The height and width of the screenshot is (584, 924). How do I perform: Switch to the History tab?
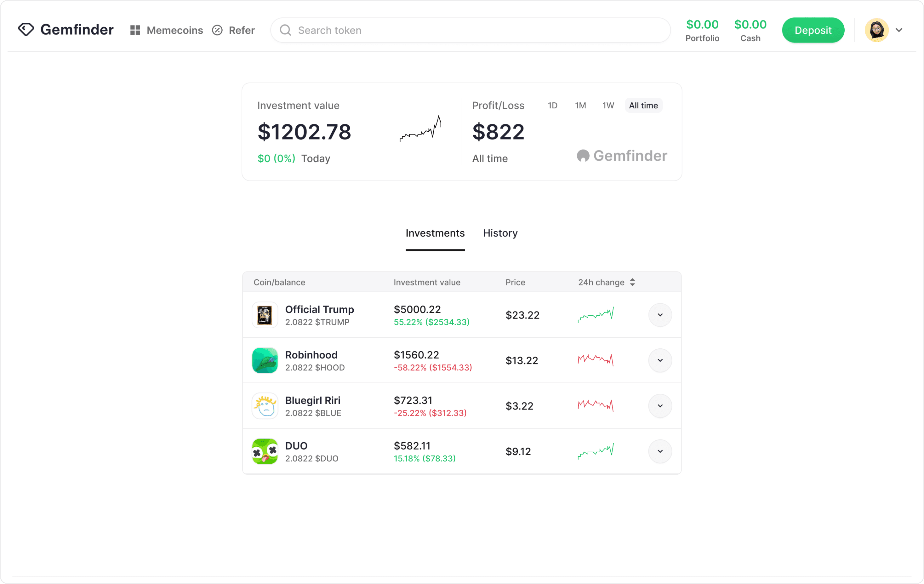point(500,233)
